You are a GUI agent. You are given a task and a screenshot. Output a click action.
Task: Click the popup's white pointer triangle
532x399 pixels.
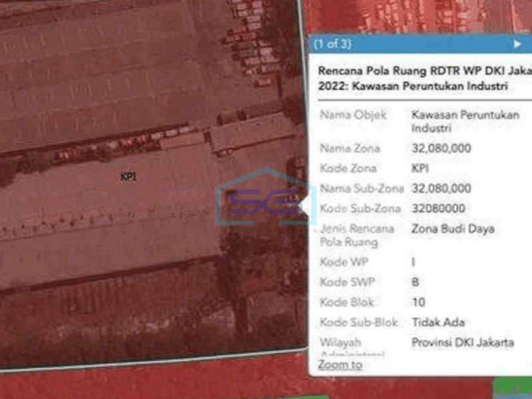click(304, 205)
